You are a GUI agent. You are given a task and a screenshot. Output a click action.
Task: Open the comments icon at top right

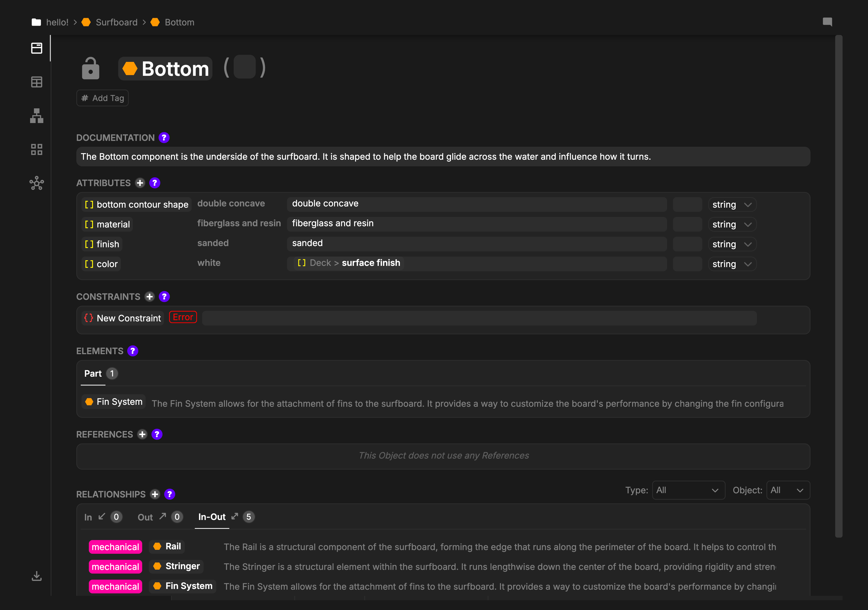(827, 22)
